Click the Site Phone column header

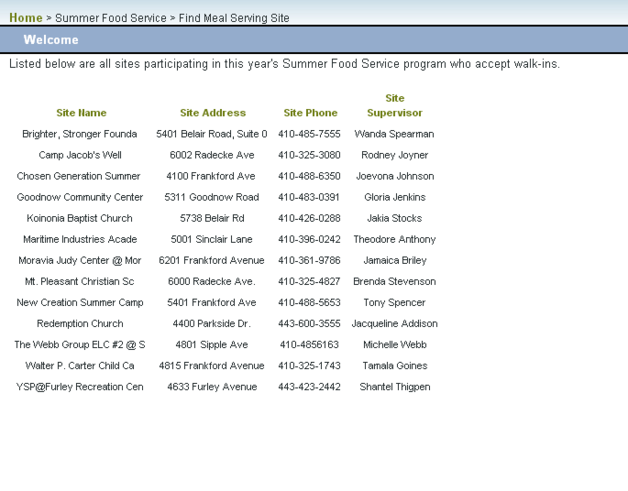[310, 113]
